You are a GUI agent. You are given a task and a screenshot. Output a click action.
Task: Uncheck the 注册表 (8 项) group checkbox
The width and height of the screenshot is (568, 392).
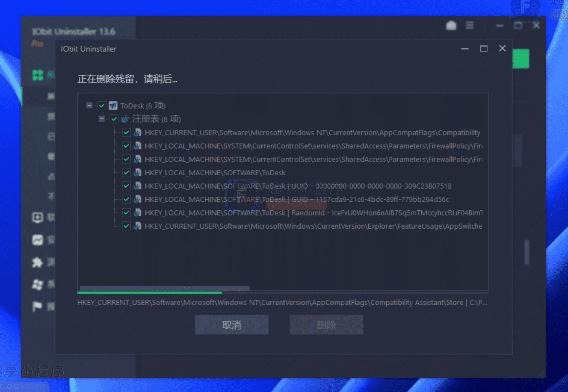[114, 119]
